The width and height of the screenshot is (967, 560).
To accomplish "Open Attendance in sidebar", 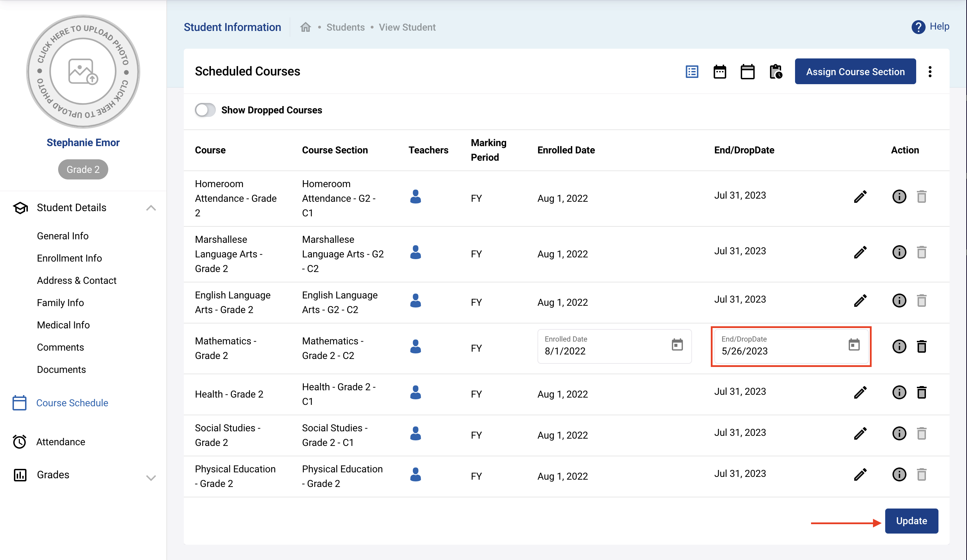I will pos(60,442).
